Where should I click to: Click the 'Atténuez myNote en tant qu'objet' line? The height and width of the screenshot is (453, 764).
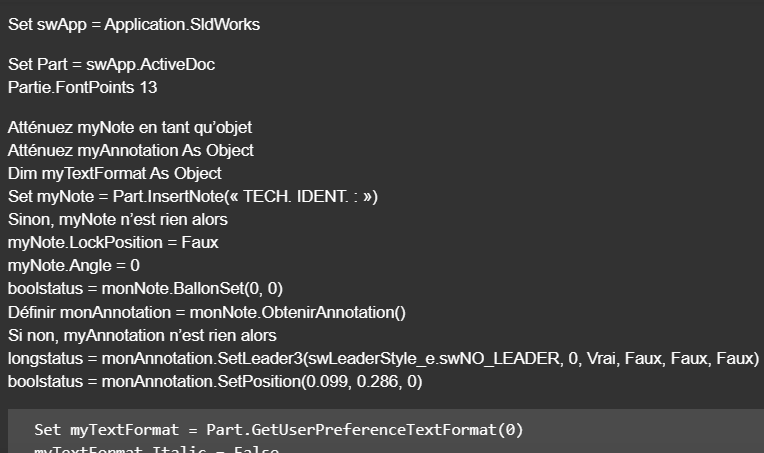click(x=130, y=128)
